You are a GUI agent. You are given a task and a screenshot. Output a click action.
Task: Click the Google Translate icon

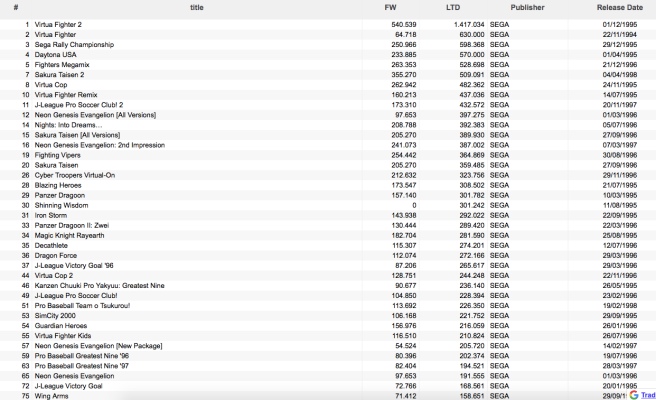633,395
